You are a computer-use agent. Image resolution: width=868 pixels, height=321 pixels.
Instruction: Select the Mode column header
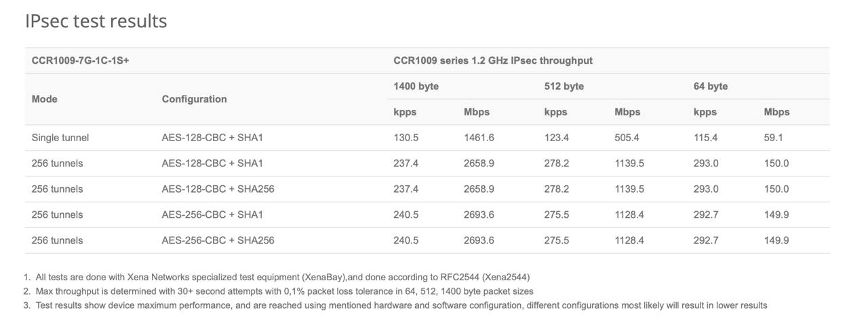click(x=44, y=99)
